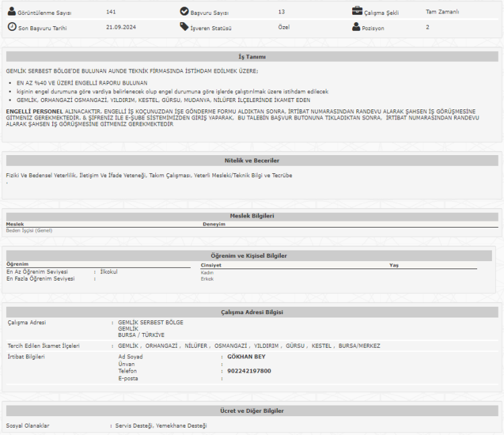Select the İş Tanımı section header

click(x=252, y=57)
